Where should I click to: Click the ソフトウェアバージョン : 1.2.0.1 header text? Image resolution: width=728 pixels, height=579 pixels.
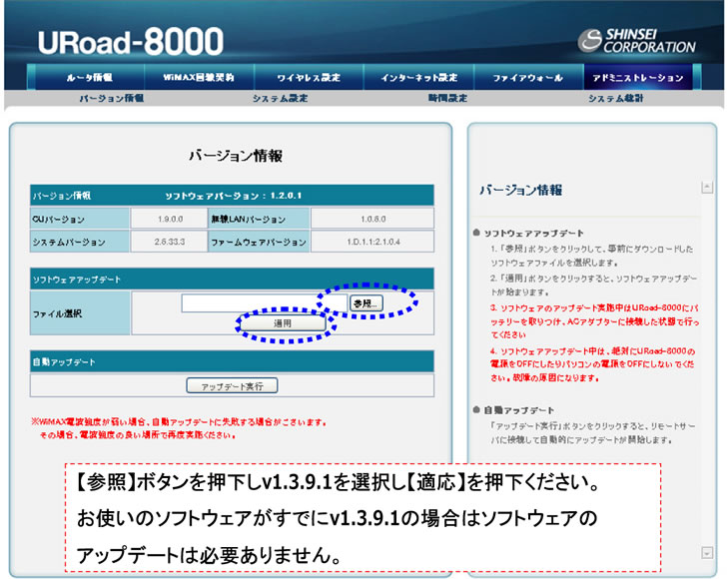pos(234,196)
